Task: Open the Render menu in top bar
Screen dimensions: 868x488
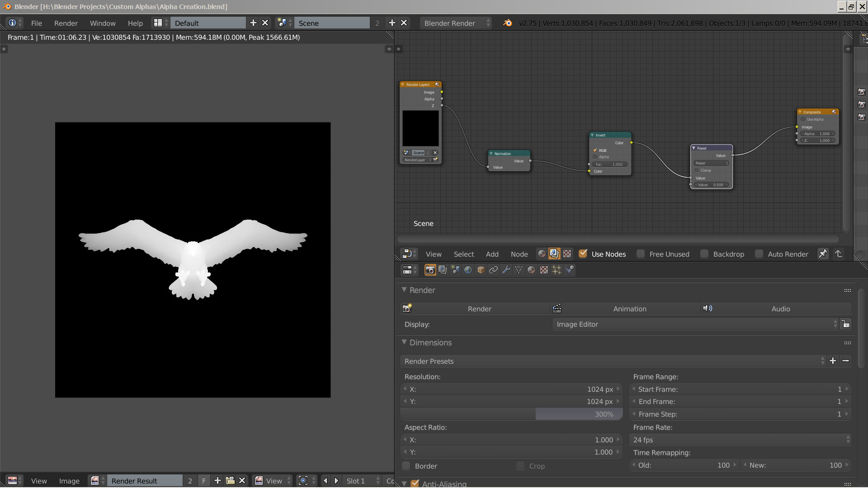Action: (x=66, y=23)
